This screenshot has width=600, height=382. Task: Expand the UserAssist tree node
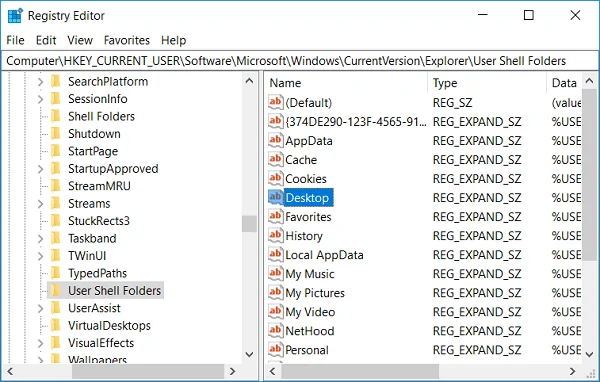(x=41, y=308)
